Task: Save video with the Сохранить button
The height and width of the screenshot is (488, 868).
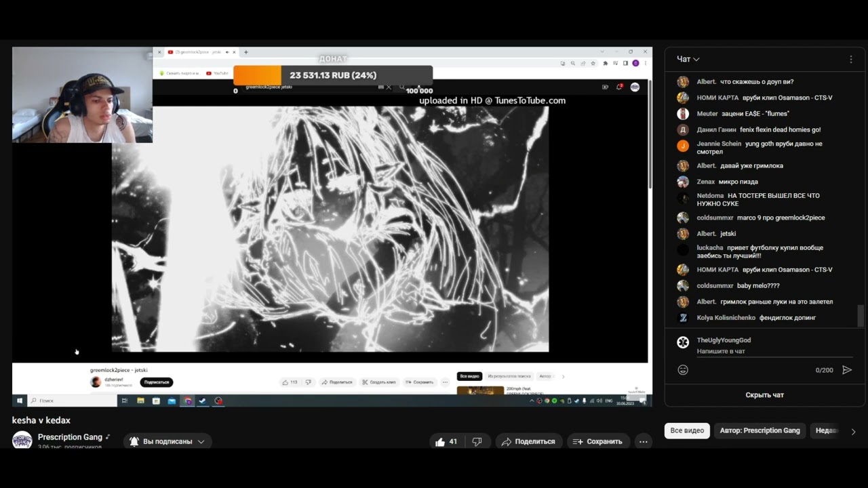Action: [597, 441]
